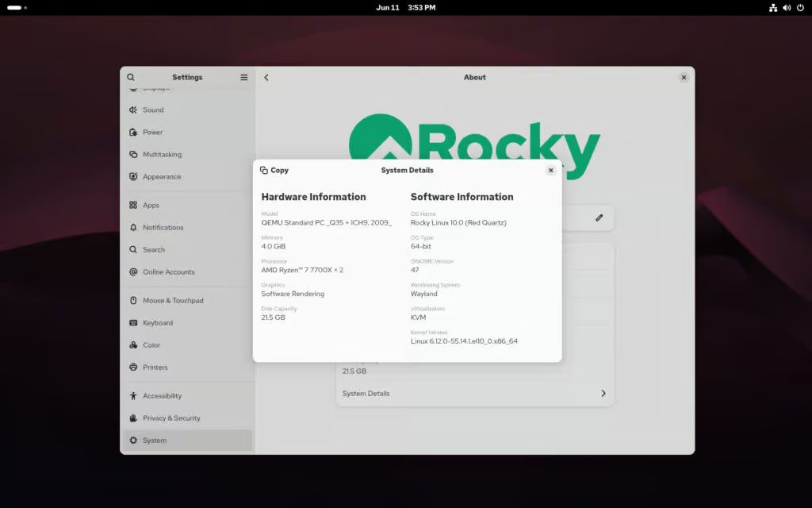Expand the System Details row chevron
The height and width of the screenshot is (508, 812).
tap(603, 393)
